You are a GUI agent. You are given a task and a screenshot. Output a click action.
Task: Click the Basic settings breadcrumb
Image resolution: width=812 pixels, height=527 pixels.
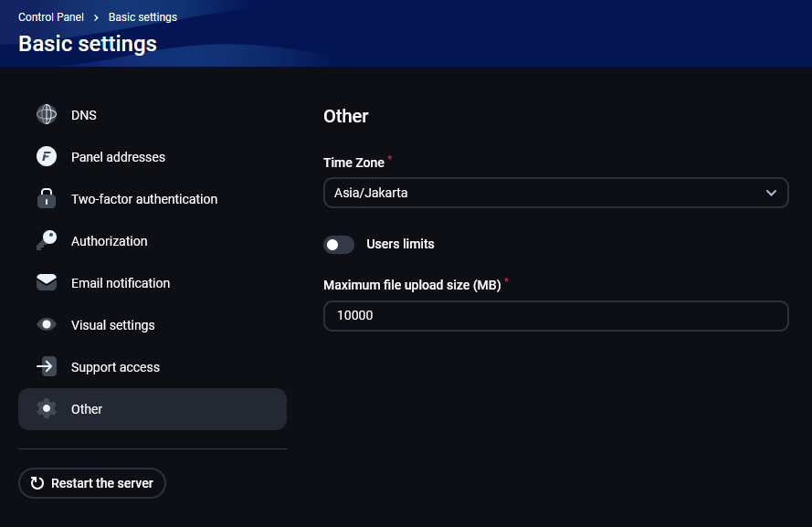pos(142,17)
